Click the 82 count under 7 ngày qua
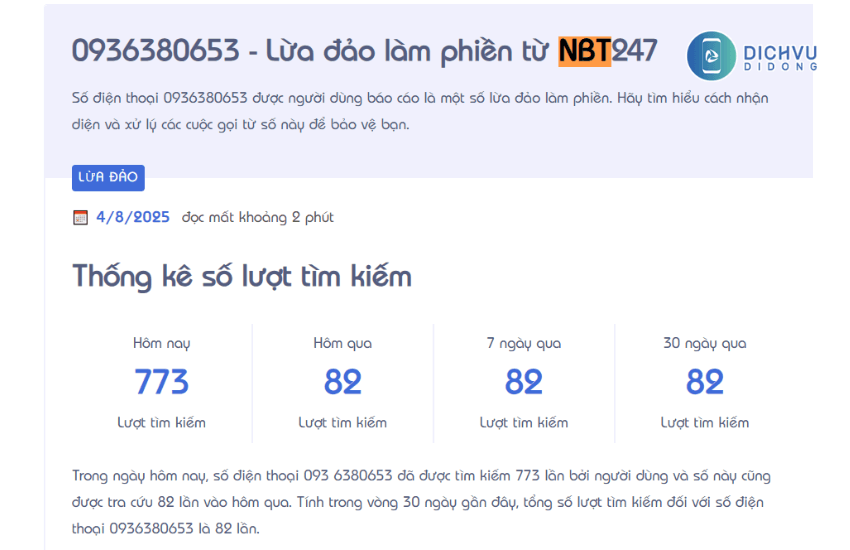The height and width of the screenshot is (550, 850). [524, 382]
